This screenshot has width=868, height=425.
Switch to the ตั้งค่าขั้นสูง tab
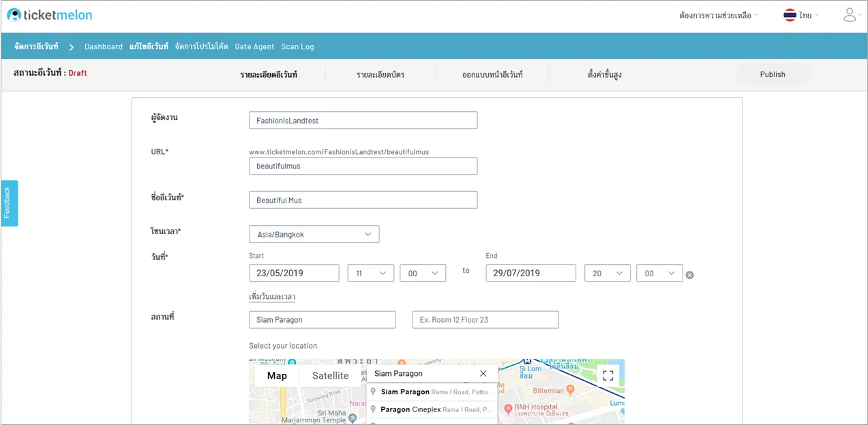(605, 74)
